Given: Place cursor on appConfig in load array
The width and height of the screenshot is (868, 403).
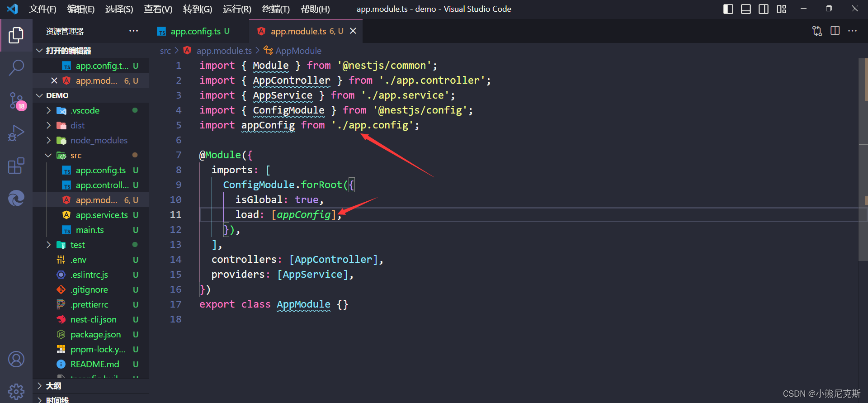Looking at the screenshot, I should click(303, 214).
